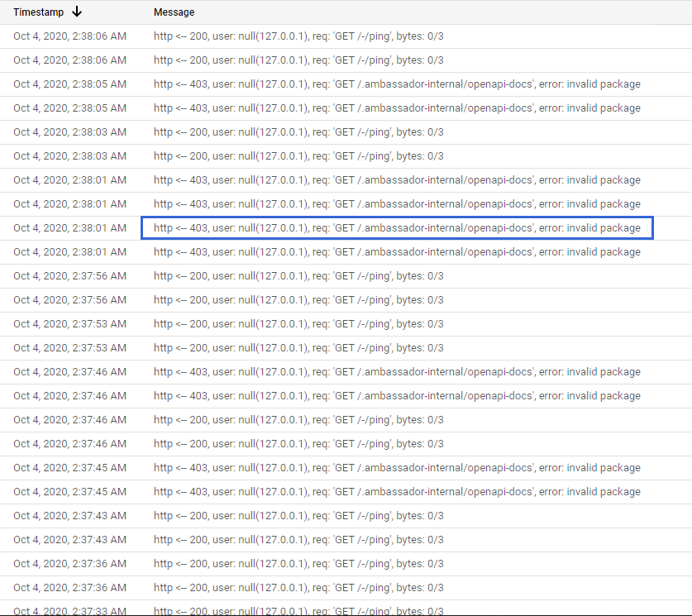Select the lower 2:38:05 AM timestamp cell

click(x=69, y=108)
